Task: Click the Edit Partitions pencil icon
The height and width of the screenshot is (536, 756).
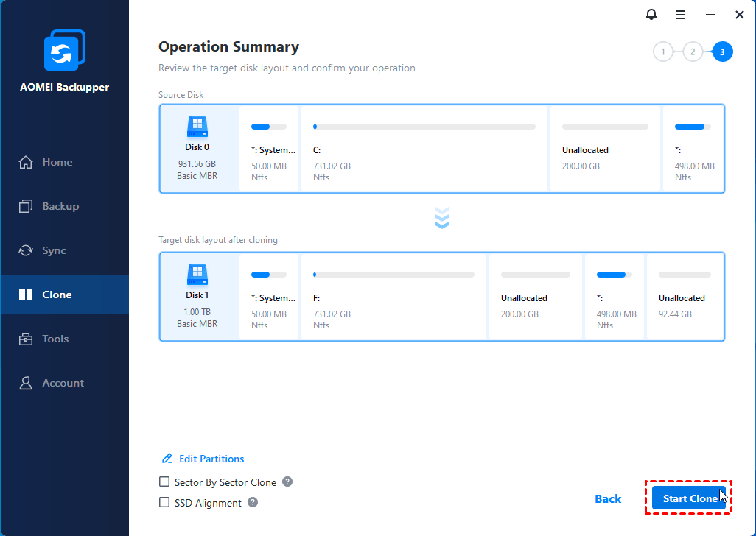Action: [x=167, y=459]
